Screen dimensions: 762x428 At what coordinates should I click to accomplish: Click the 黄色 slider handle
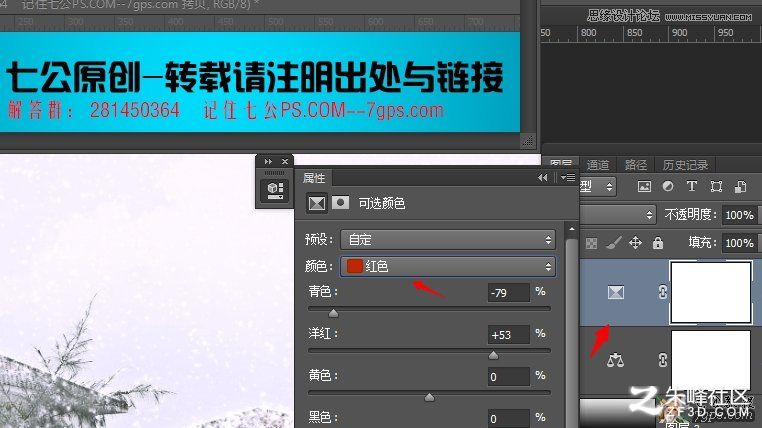[429, 398]
